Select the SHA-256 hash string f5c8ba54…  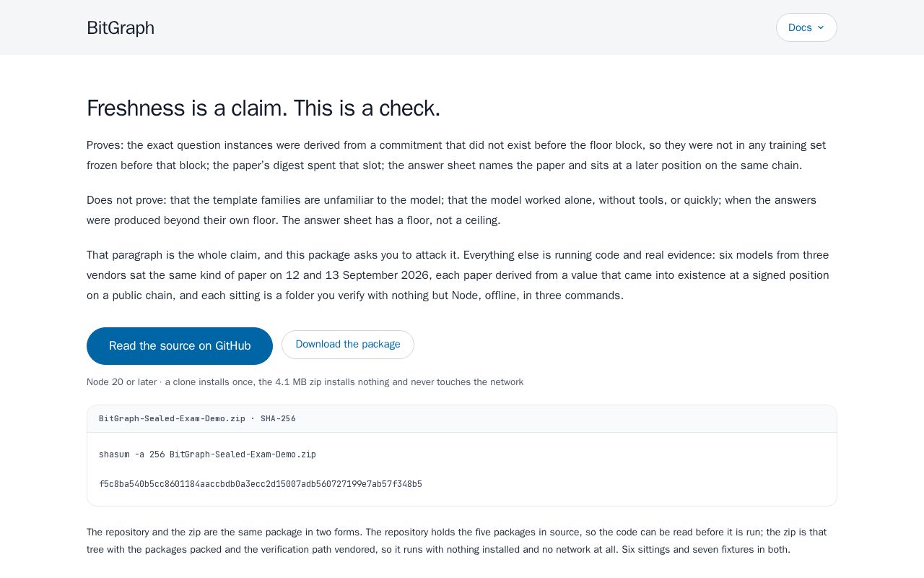261,484
